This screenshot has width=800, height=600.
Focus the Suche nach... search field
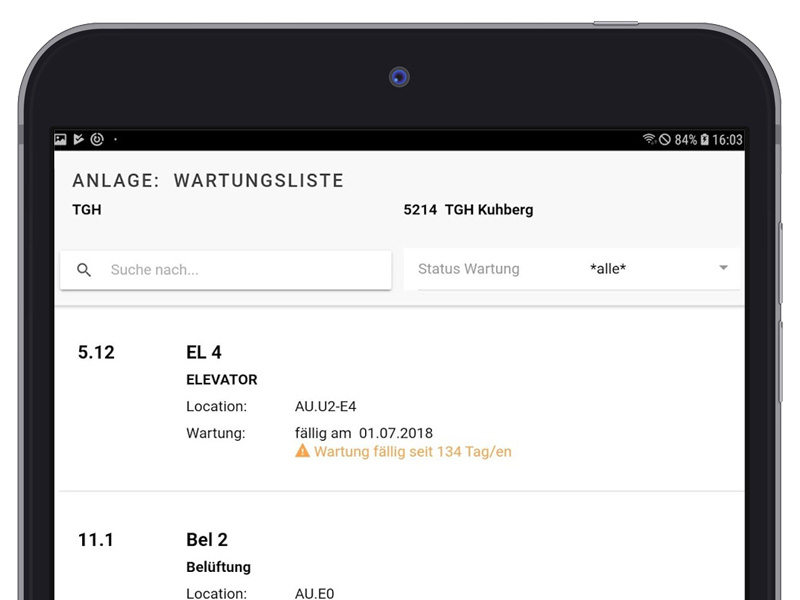click(226, 270)
